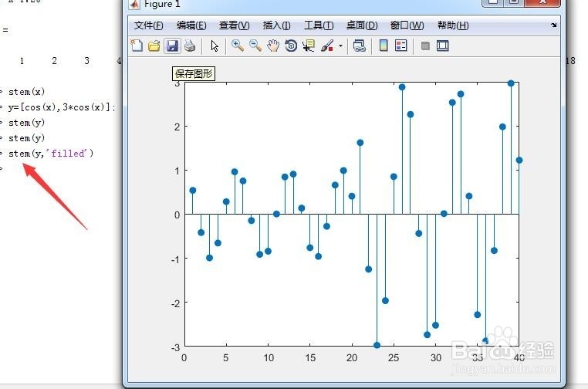588x389 pixels.
Task: Open the 文件(F) menu
Action: (148, 25)
